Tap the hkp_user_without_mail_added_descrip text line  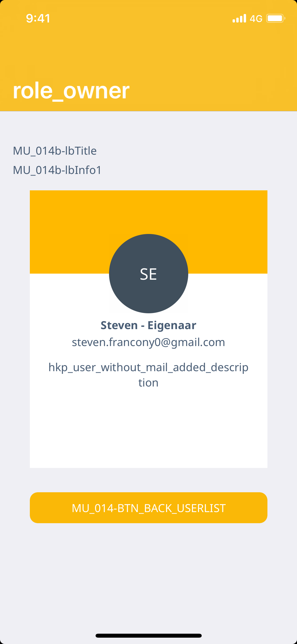coord(148,367)
